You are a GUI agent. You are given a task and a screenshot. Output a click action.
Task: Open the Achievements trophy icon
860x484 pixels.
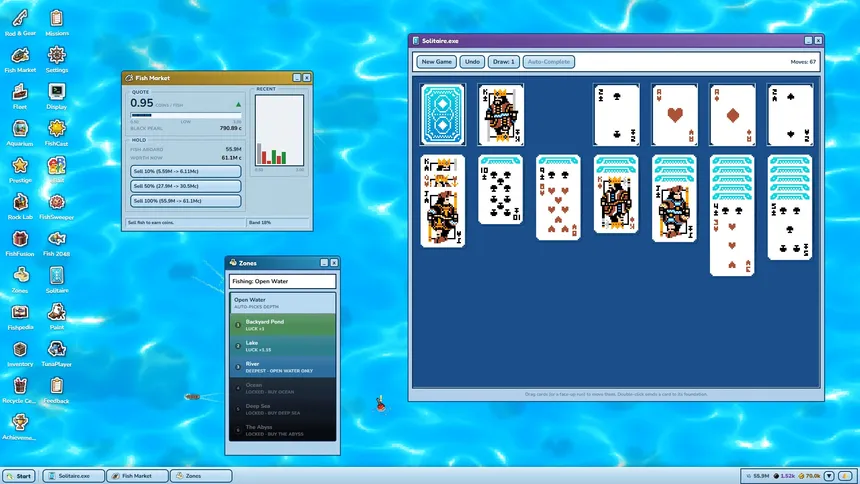20,427
